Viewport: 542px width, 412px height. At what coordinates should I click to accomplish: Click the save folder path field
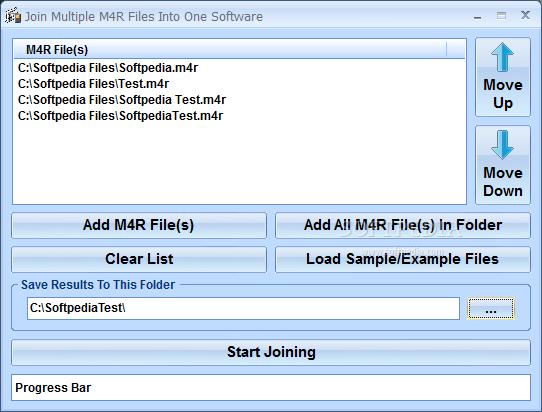[x=243, y=308]
